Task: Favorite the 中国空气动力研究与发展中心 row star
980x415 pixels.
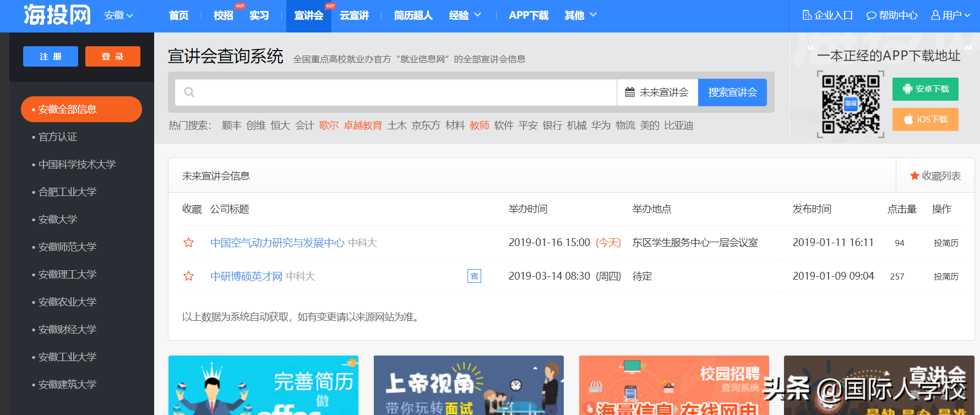Action: point(188,243)
